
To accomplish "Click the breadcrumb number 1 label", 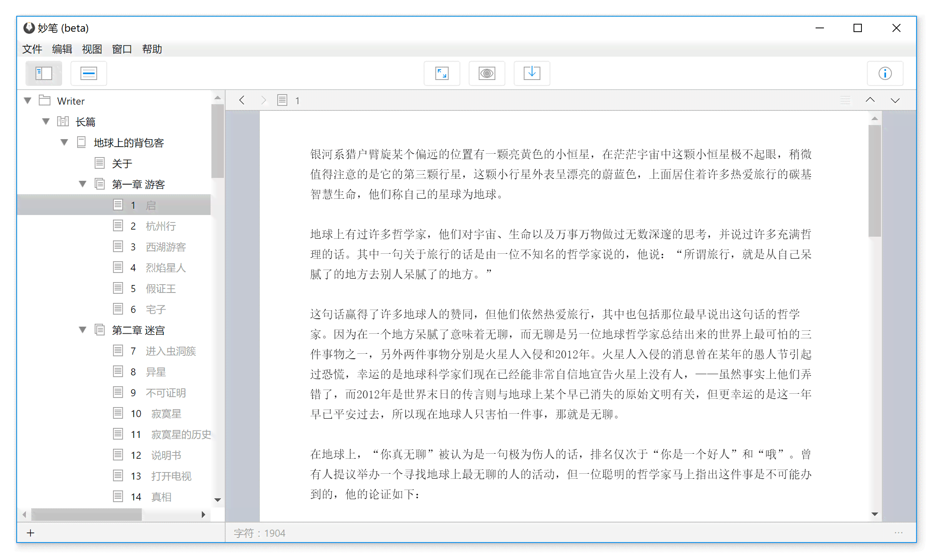I will tap(297, 100).
